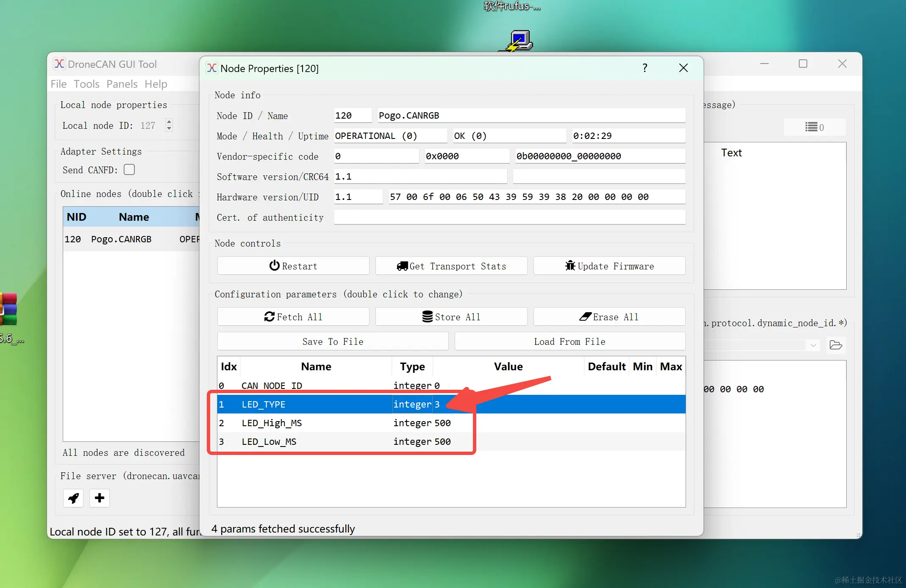This screenshot has width=906, height=588.
Task: Click Fetch All parameters button
Action: pos(293,317)
